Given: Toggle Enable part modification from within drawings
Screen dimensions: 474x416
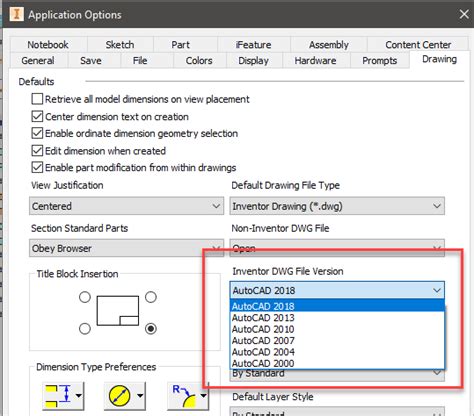Looking at the screenshot, I should click(37, 167).
